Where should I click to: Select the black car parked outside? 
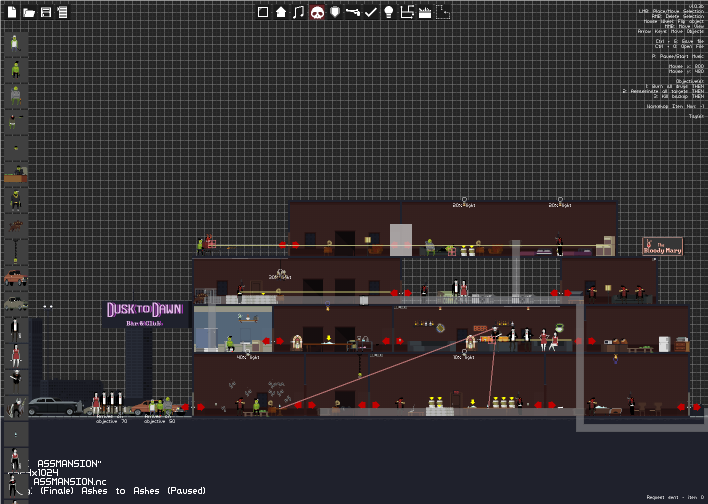point(53,406)
